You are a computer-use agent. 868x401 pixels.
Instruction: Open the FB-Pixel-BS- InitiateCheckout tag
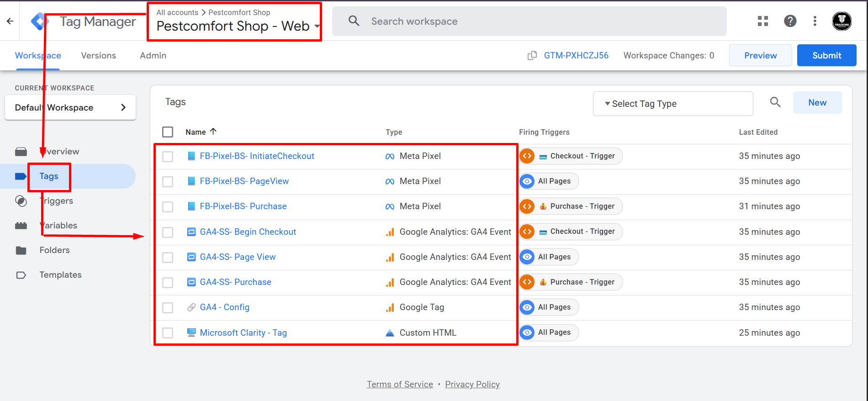(x=257, y=156)
